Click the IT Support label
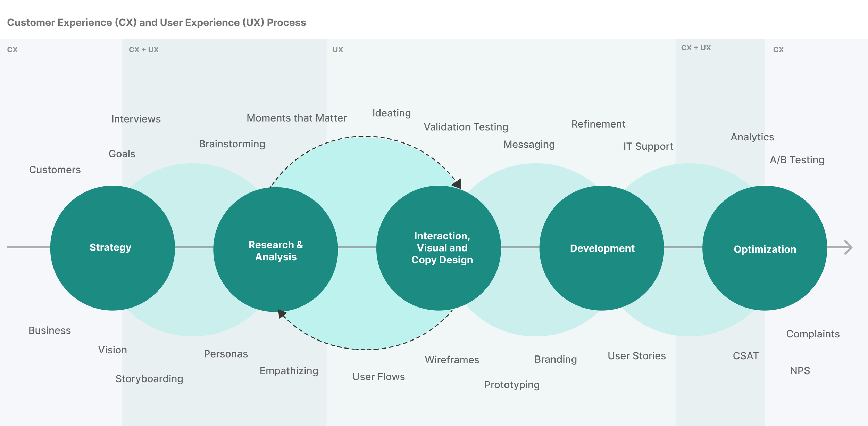 tap(648, 146)
